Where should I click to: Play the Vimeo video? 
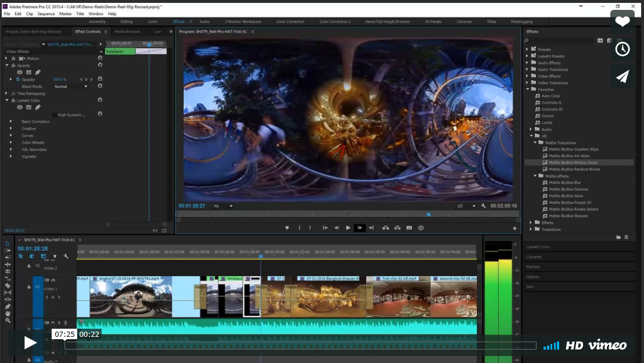[x=30, y=343]
